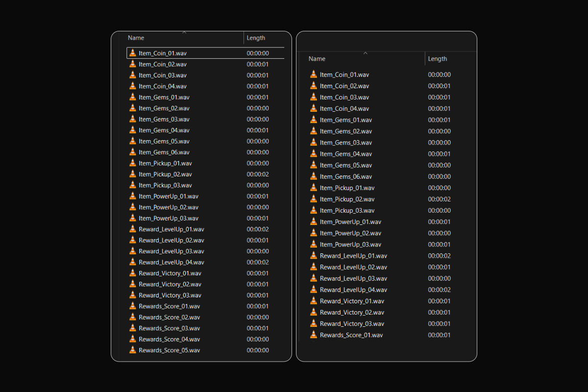This screenshot has height=392, width=588.
Task: Click Item_PowerUp_01.wav's cone icon in left panel
Action: click(x=132, y=196)
